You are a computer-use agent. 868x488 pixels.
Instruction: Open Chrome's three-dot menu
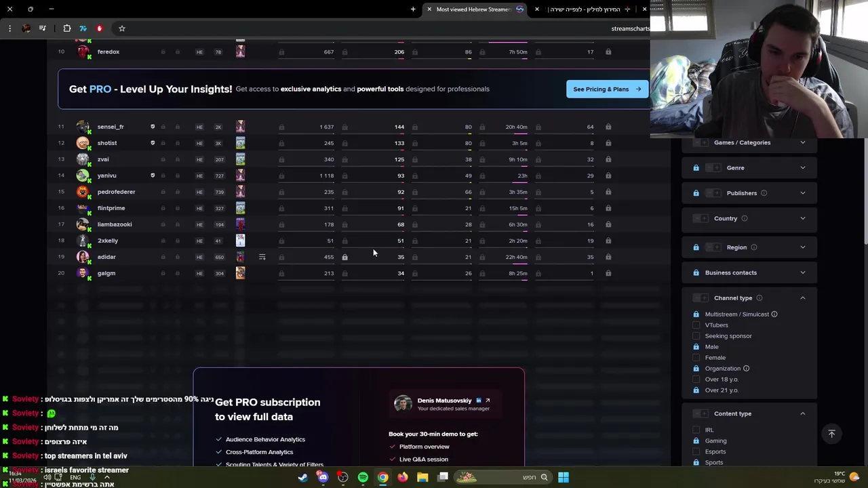click(9, 28)
